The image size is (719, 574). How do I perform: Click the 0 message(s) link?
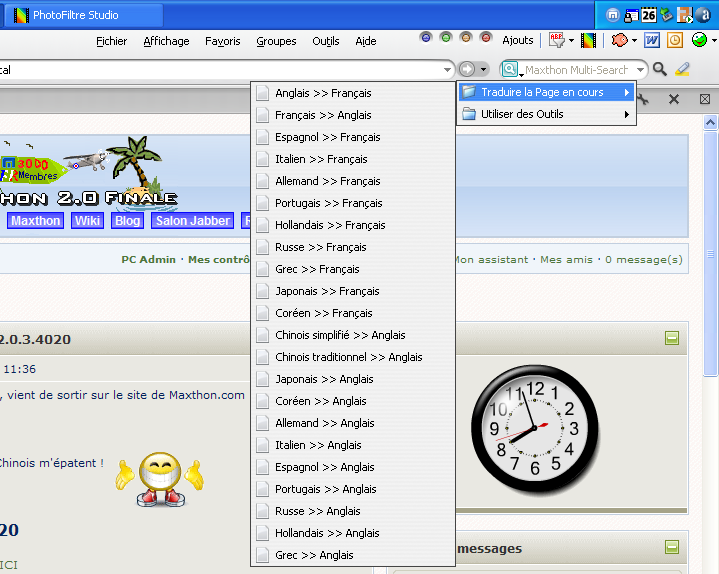[644, 259]
